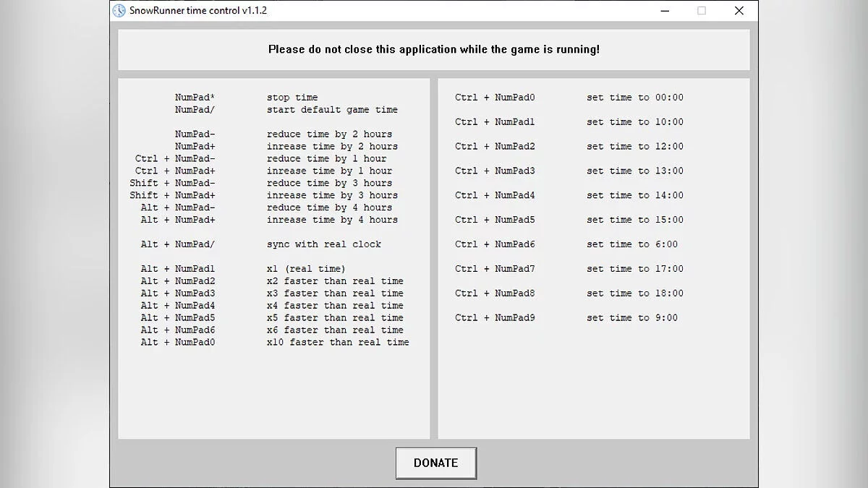Click the "inrease time by 3 hours" line
868x488 pixels.
point(332,196)
